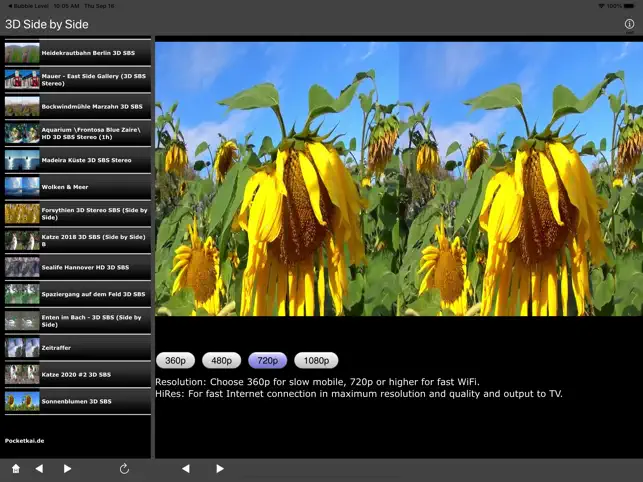Choose the 1080p resolution option
This screenshot has height=482, width=643.
316,361
